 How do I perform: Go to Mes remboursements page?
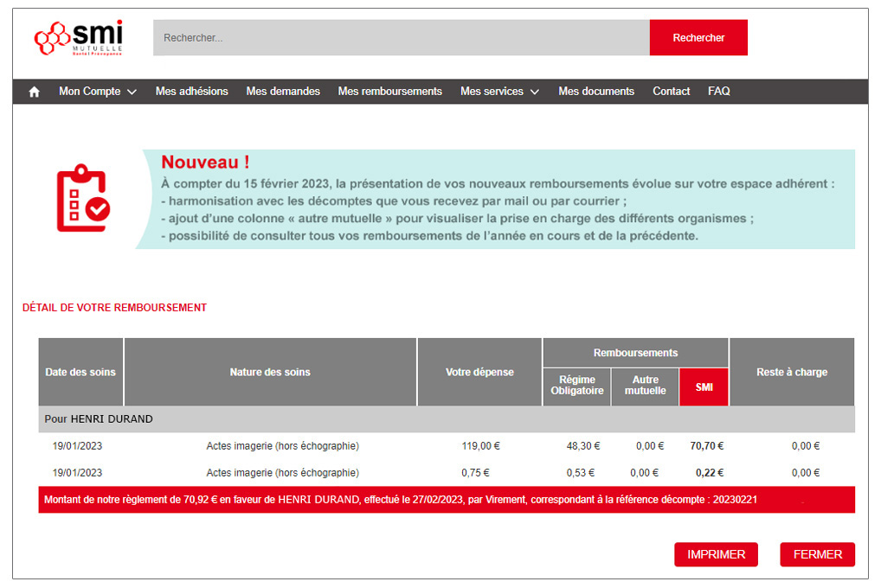click(x=390, y=92)
